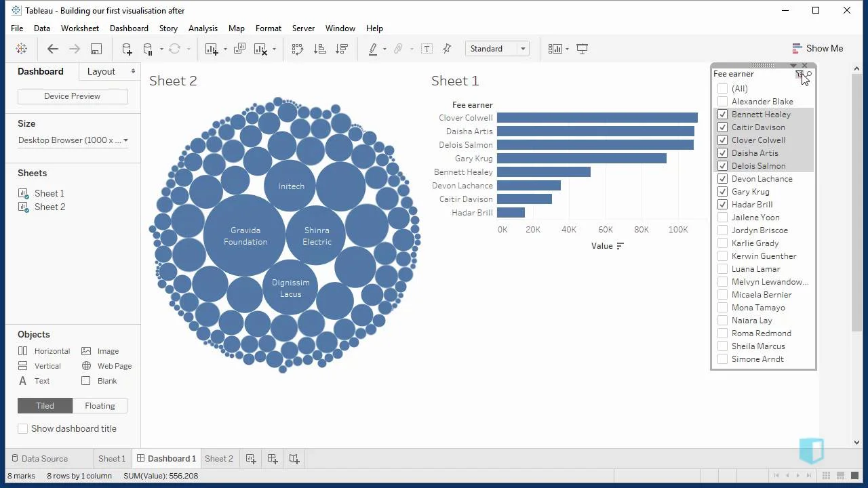Viewport: 868px width, 488px height.
Task: Click the group members paperclip icon
Action: (x=399, y=49)
